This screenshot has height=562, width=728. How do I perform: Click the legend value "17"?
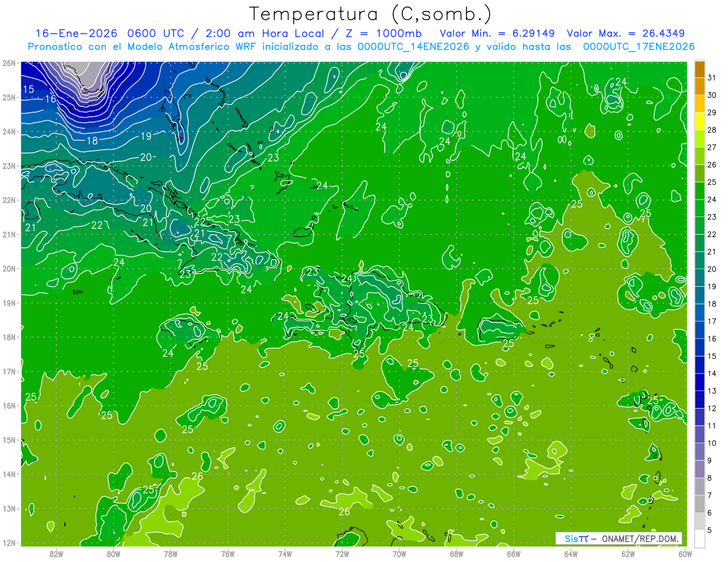click(712, 321)
